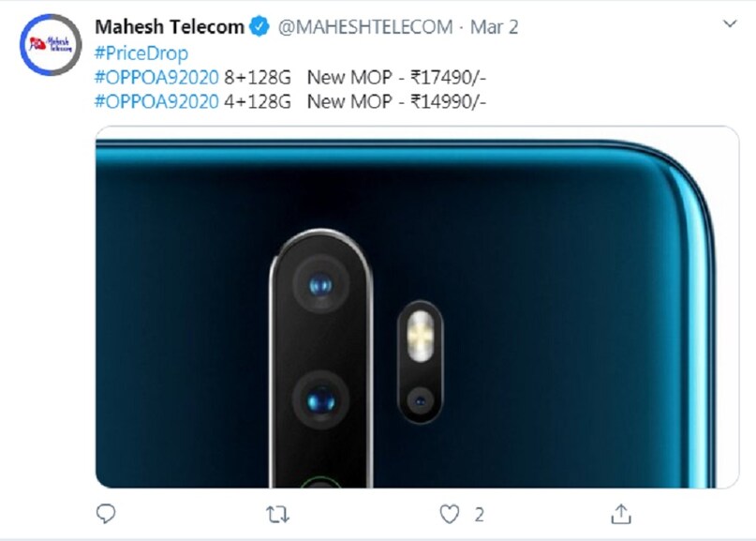Image resolution: width=756 pixels, height=541 pixels.
Task: Reply to the tweet
Action: 107,513
